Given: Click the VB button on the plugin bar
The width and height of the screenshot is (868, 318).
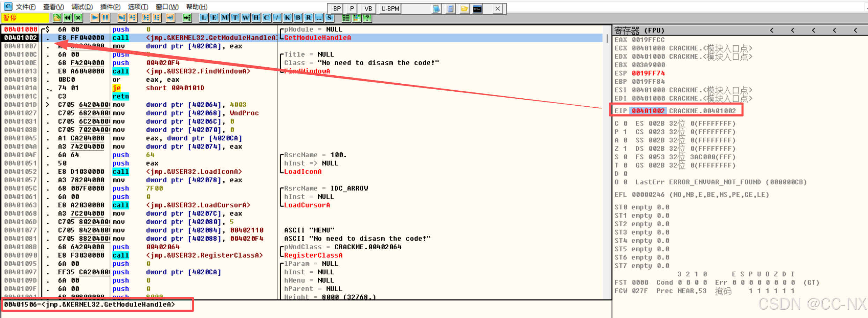Looking at the screenshot, I should (368, 9).
